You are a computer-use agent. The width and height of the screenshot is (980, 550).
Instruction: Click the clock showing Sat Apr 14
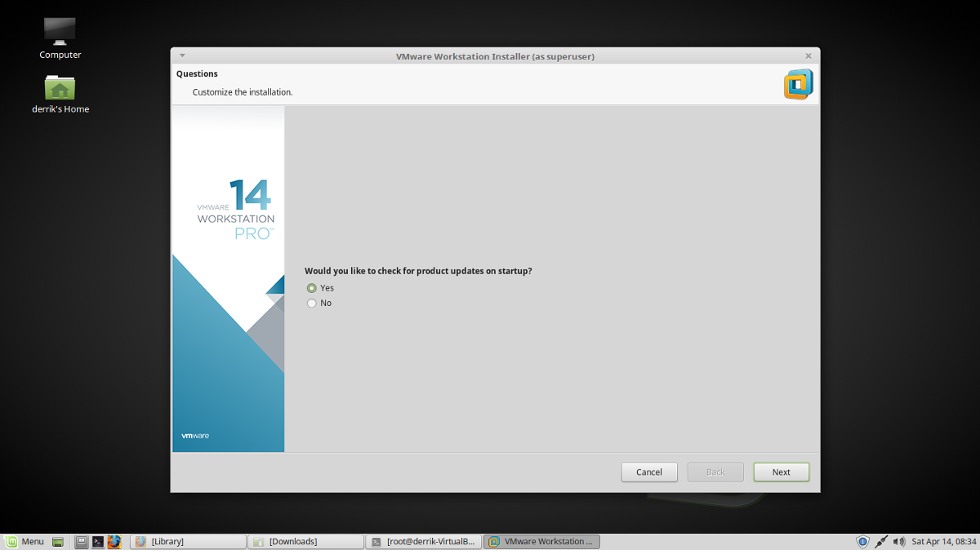944,541
